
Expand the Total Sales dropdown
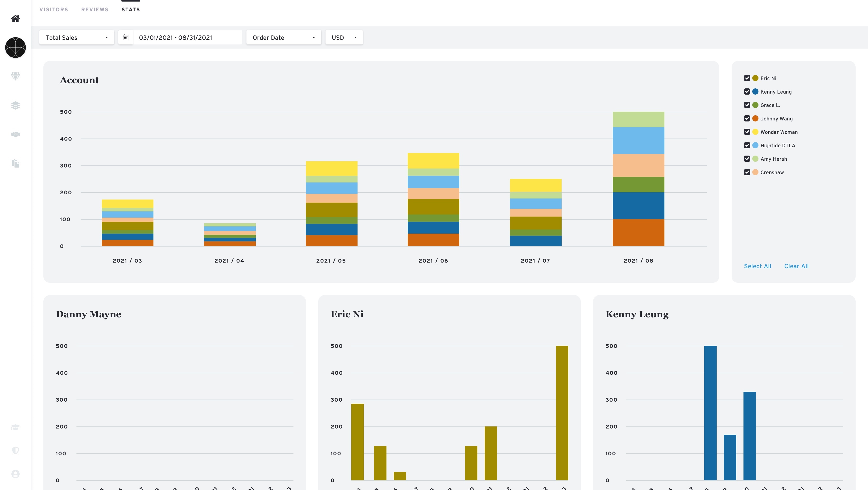coord(76,37)
